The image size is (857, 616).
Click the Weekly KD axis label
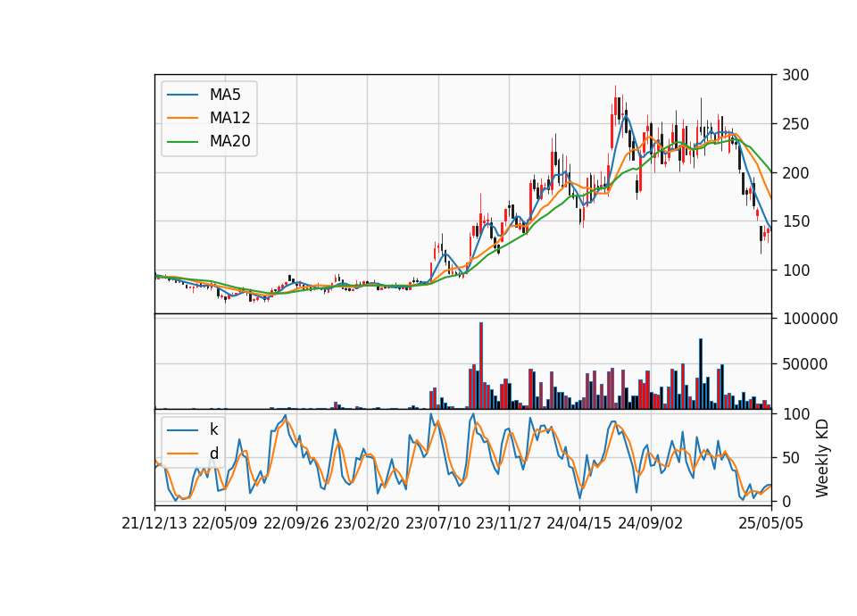(822, 458)
